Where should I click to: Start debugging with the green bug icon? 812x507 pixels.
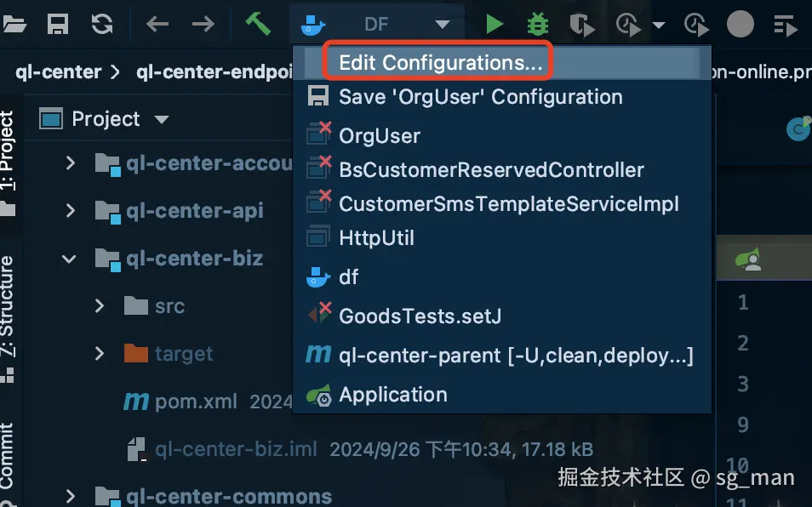coord(538,24)
